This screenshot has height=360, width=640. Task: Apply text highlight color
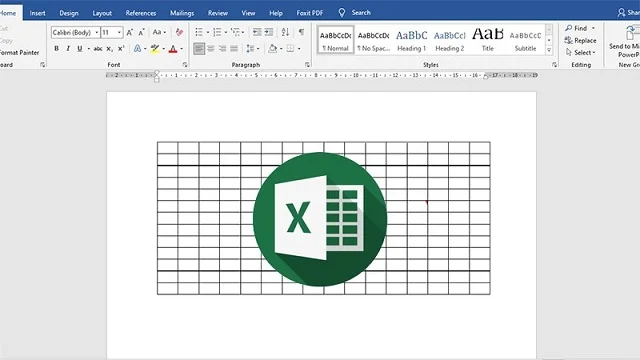click(155, 49)
